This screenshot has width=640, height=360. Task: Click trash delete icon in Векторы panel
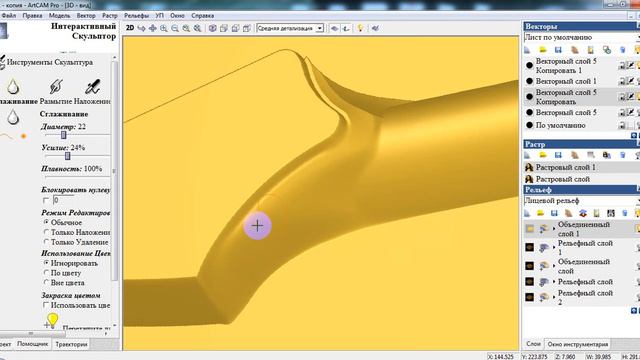pyautogui.click(x=622, y=50)
